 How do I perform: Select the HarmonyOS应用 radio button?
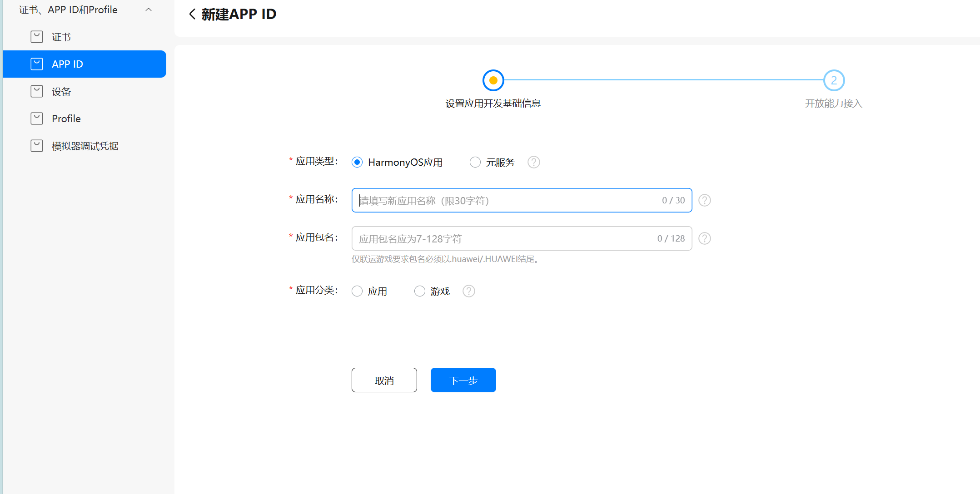point(357,162)
